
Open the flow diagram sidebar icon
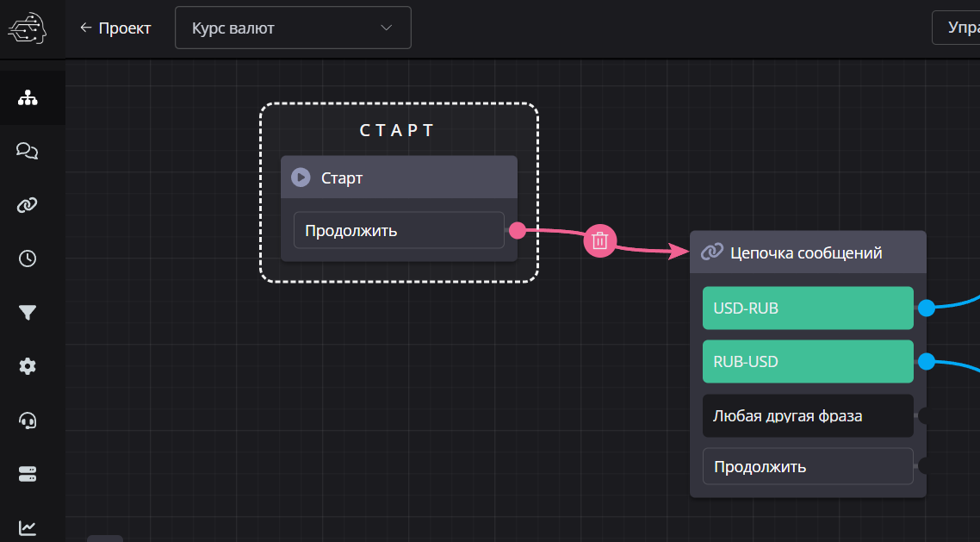pyautogui.click(x=28, y=97)
